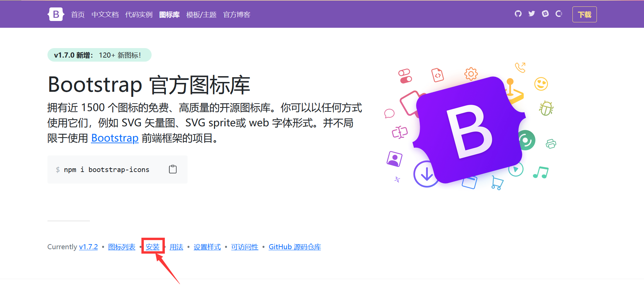Open 中文文档 from the top navigation
This screenshot has width=644, height=299.
tap(105, 15)
